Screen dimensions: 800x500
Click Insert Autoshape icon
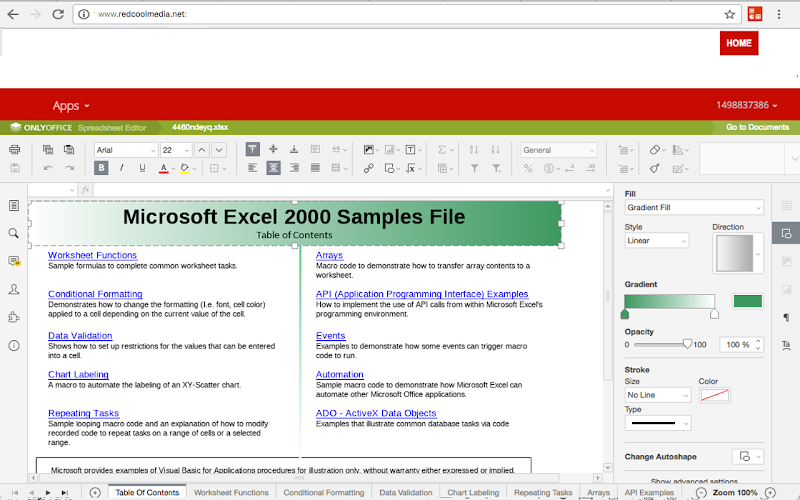[389, 168]
